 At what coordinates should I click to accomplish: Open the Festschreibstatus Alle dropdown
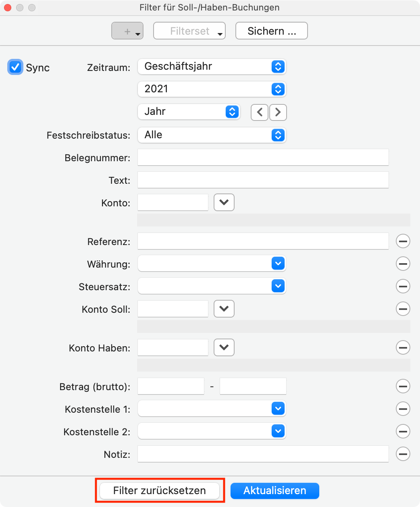(x=212, y=135)
